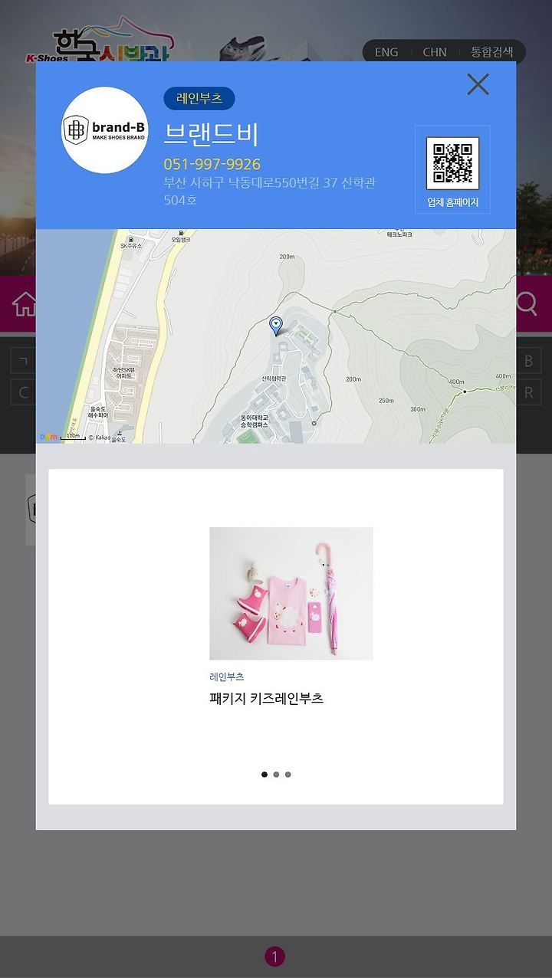This screenshot has height=980, width=552.
Task: Click the 패키지 키즈레인부츠 product title
Action: click(x=267, y=698)
